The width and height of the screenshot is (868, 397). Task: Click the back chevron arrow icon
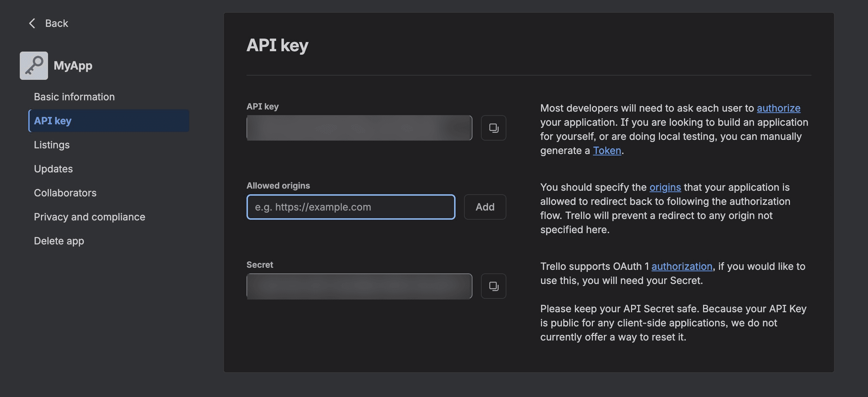pyautogui.click(x=32, y=23)
